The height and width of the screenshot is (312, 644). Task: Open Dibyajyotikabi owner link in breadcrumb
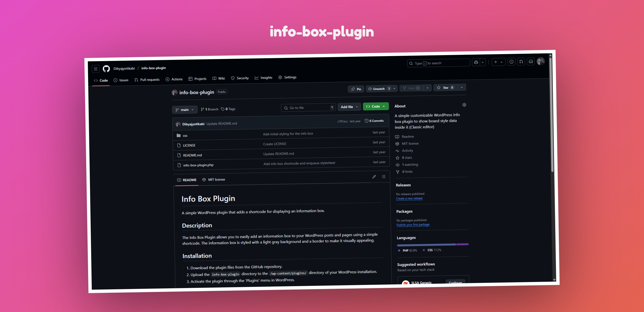coord(124,68)
